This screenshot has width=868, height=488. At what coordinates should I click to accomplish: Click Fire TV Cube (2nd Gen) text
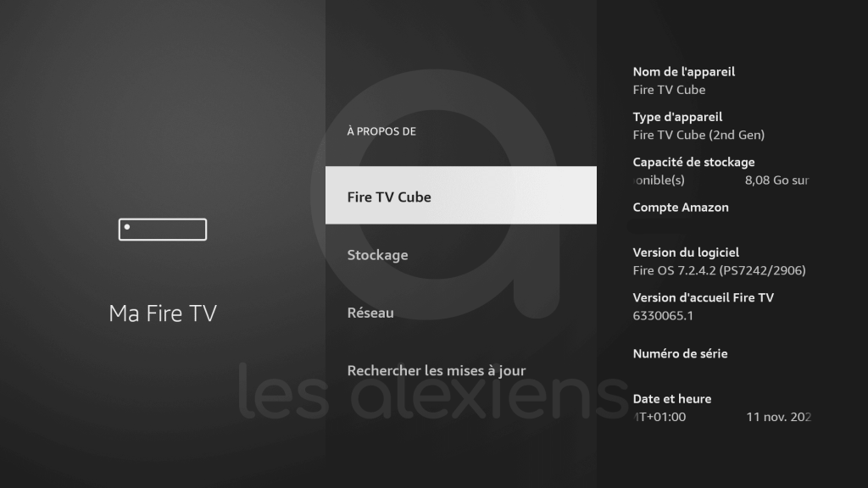point(698,135)
